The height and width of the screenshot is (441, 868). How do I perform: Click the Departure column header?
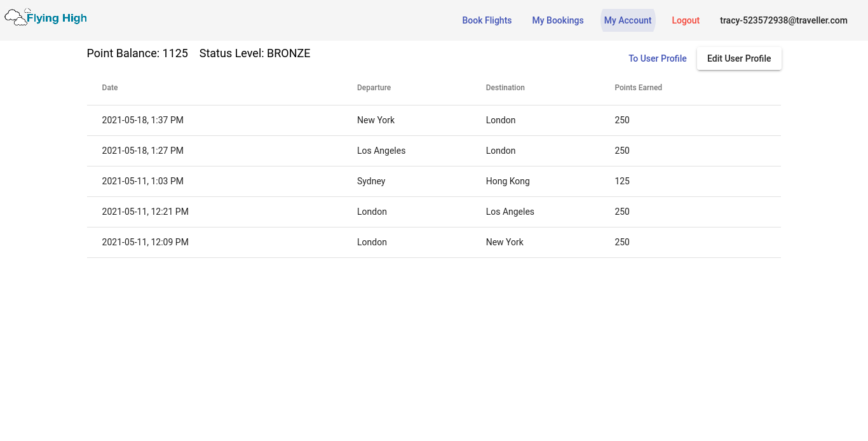(x=374, y=88)
